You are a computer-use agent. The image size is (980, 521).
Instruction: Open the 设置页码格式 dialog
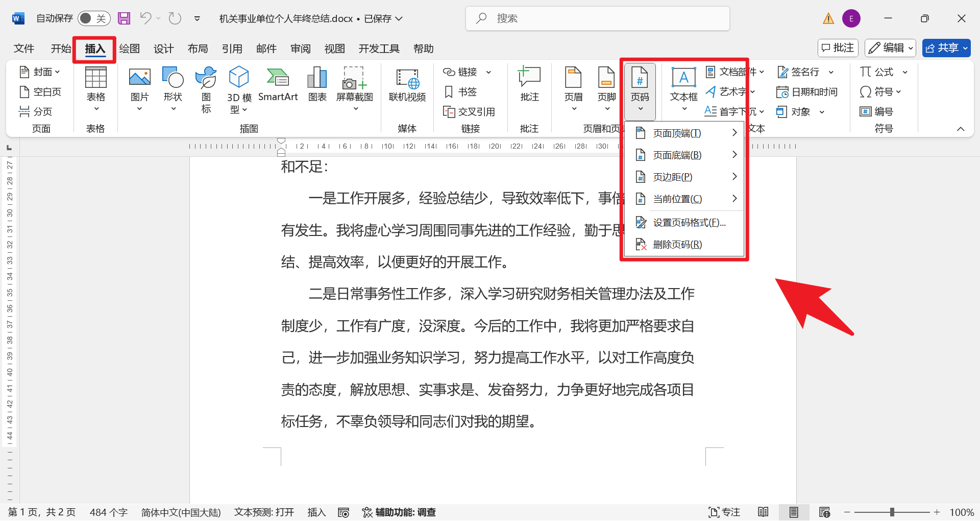click(x=688, y=222)
